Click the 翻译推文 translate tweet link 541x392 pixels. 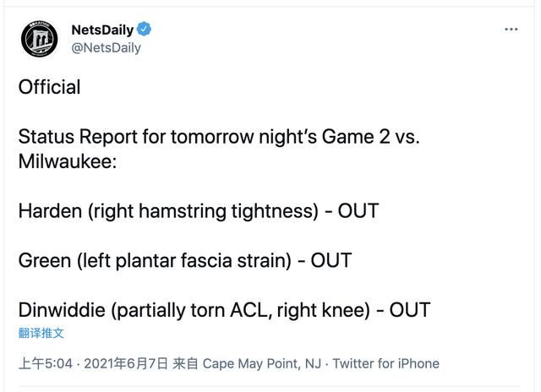click(41, 333)
